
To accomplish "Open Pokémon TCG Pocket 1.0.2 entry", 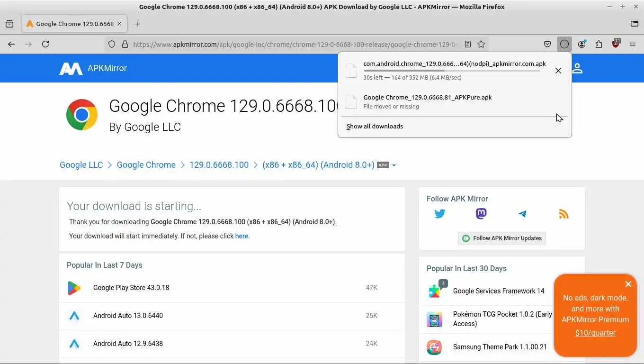I will [502, 319].
